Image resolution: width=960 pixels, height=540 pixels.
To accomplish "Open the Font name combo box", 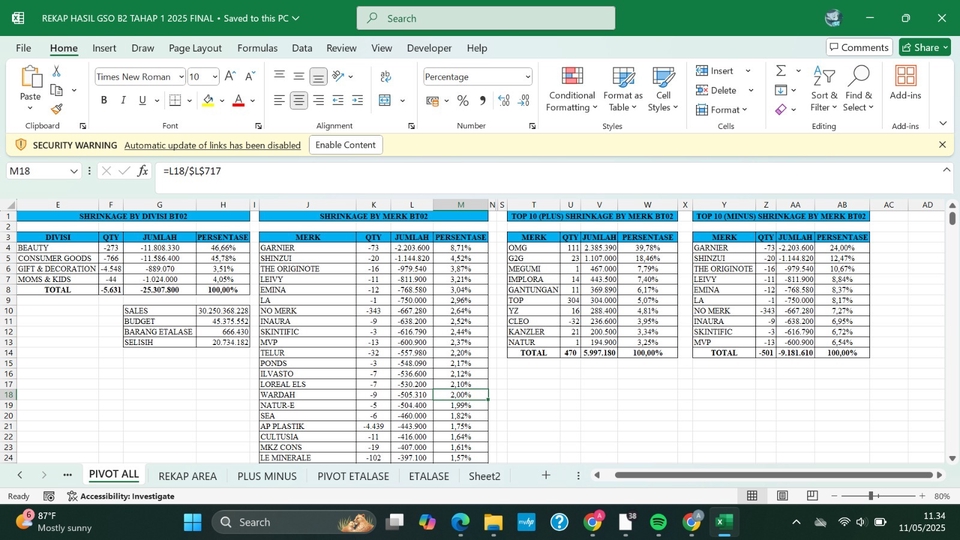I will [140, 77].
